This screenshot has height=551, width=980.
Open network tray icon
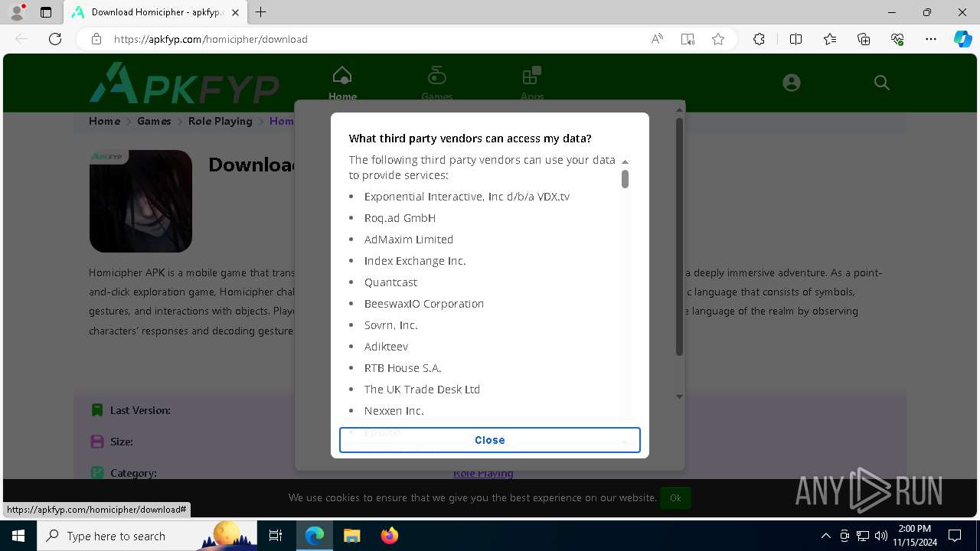click(x=862, y=536)
